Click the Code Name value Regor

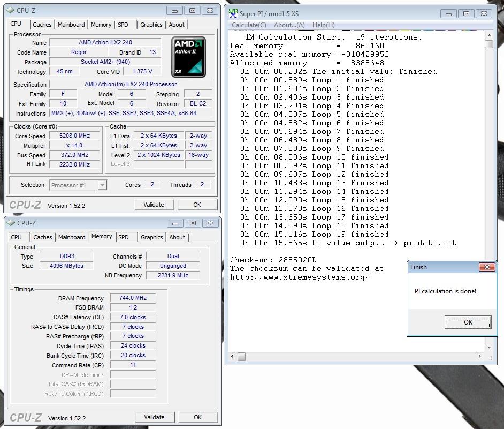[x=79, y=52]
